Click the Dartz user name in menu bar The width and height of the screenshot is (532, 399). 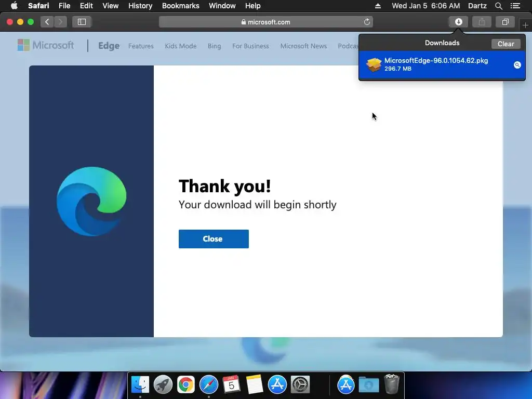[477, 6]
